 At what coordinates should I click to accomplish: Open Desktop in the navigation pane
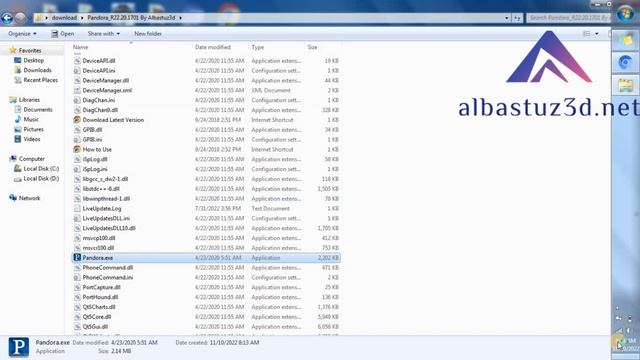(33, 60)
